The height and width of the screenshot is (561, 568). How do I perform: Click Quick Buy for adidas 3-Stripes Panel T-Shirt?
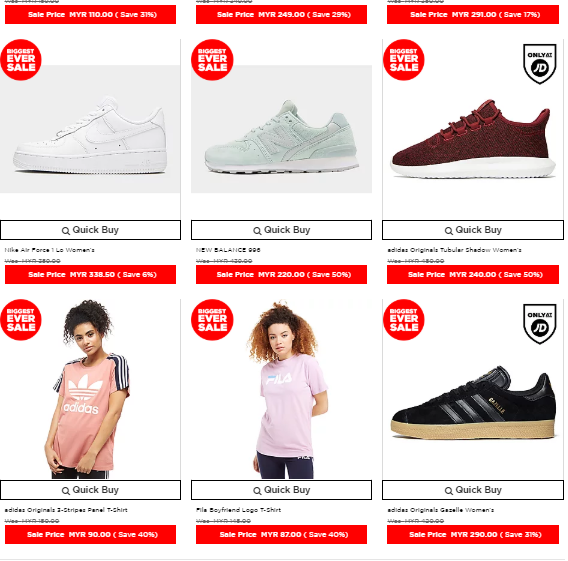pos(90,490)
